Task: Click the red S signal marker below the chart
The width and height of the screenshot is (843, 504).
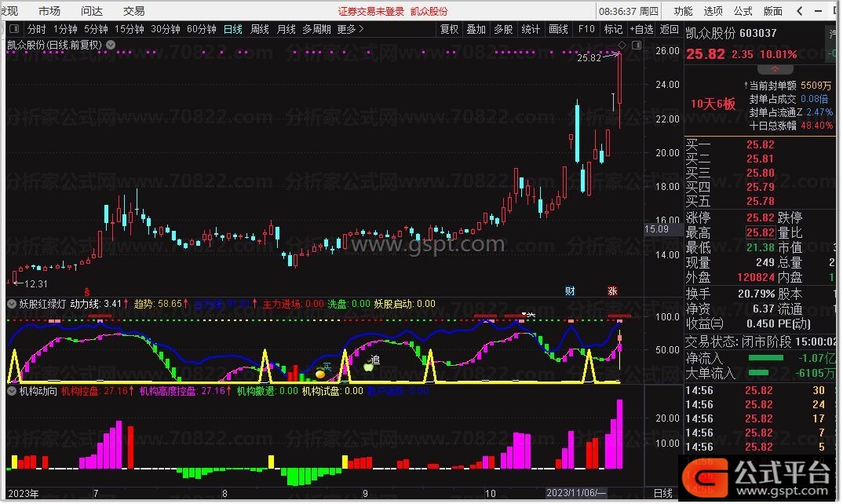Action: (87, 292)
